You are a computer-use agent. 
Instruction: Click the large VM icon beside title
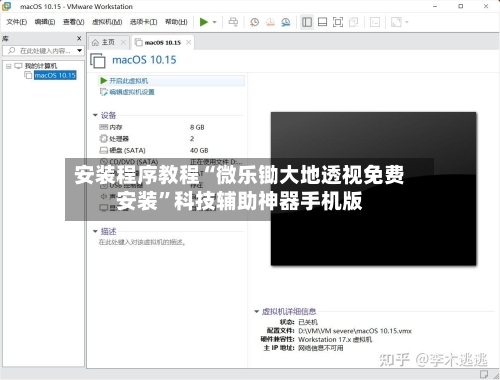pos(98,61)
